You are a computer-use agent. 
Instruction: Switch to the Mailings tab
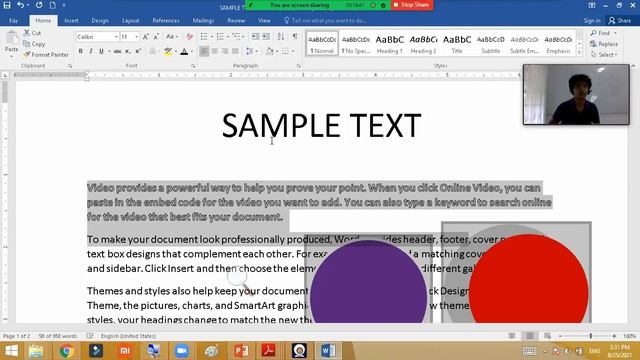coord(203,20)
